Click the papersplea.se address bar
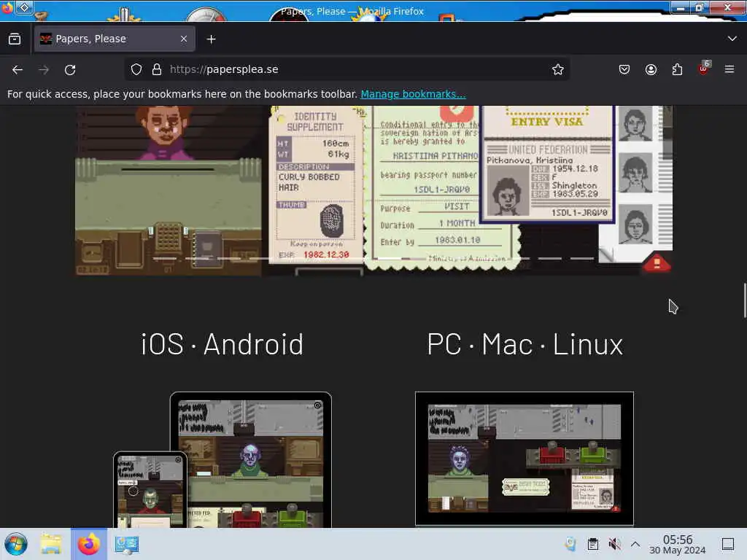Screen dimensions: 747x560 pyautogui.click(x=348, y=69)
